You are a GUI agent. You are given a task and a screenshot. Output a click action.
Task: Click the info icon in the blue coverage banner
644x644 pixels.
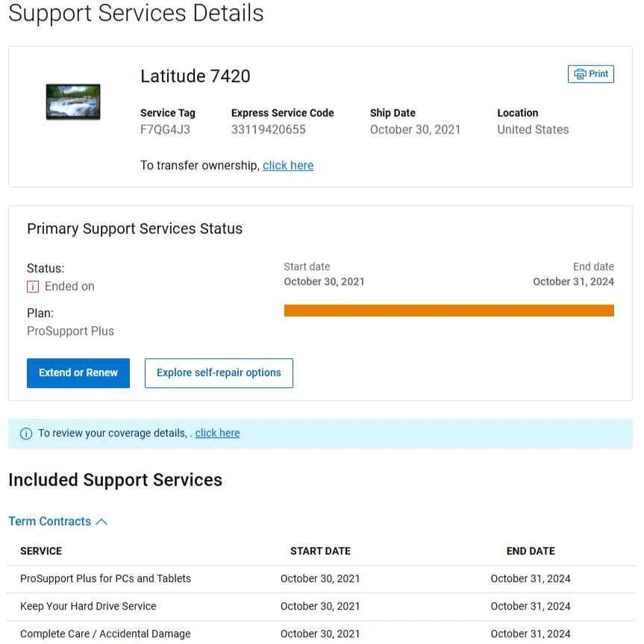(x=26, y=434)
